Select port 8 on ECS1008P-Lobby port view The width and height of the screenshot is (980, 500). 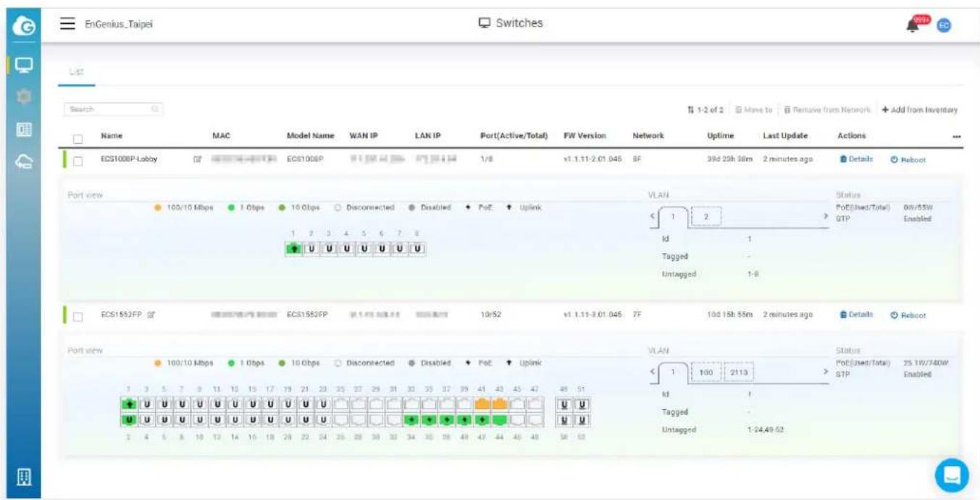coord(418,249)
